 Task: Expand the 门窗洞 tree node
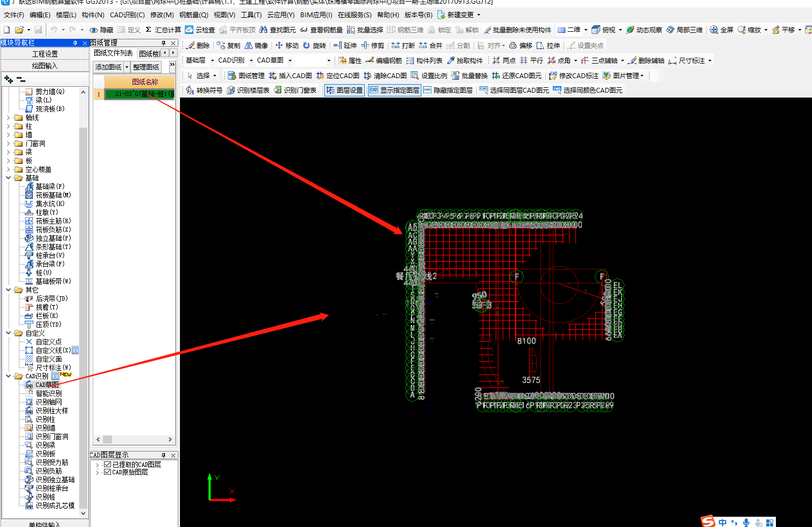tap(9, 143)
